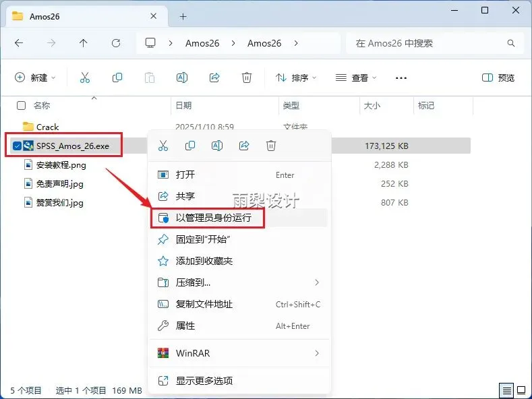Screen dimensions: 532x399
Task: Click the 173,125 KB size value
Action: click(386, 146)
